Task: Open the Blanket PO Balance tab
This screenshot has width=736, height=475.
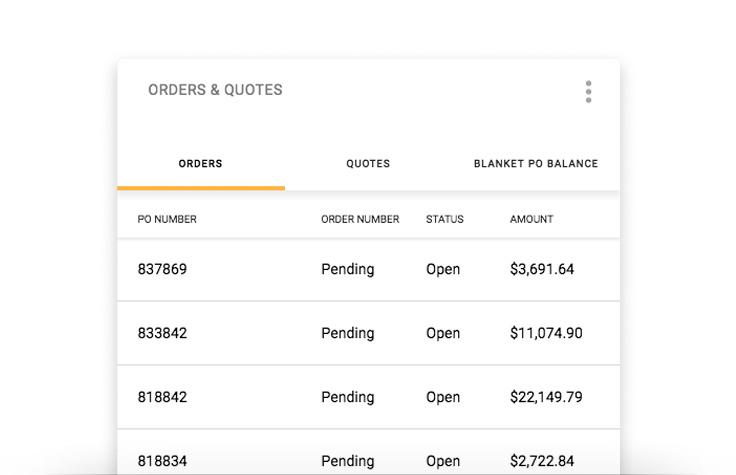Action: 535,164
